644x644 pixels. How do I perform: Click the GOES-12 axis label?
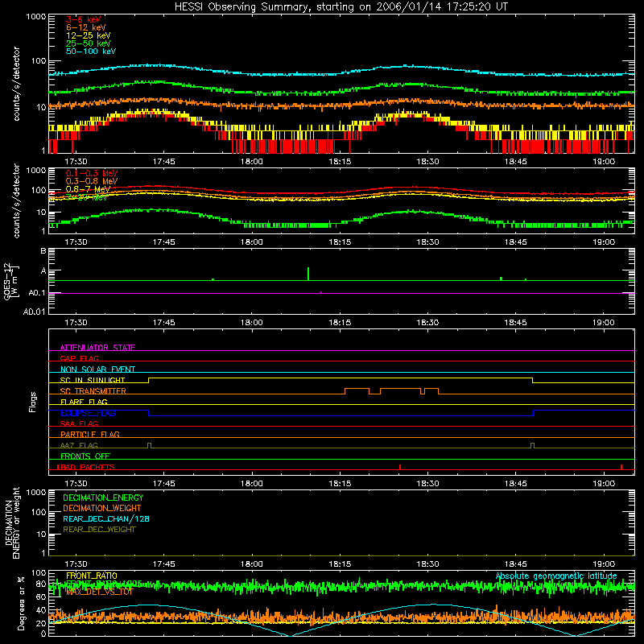[10, 281]
